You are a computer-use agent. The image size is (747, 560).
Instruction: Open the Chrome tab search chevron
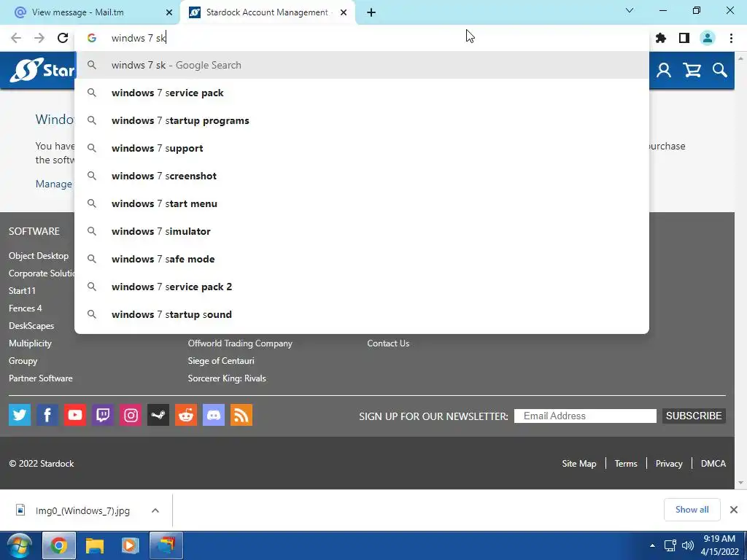630,10
